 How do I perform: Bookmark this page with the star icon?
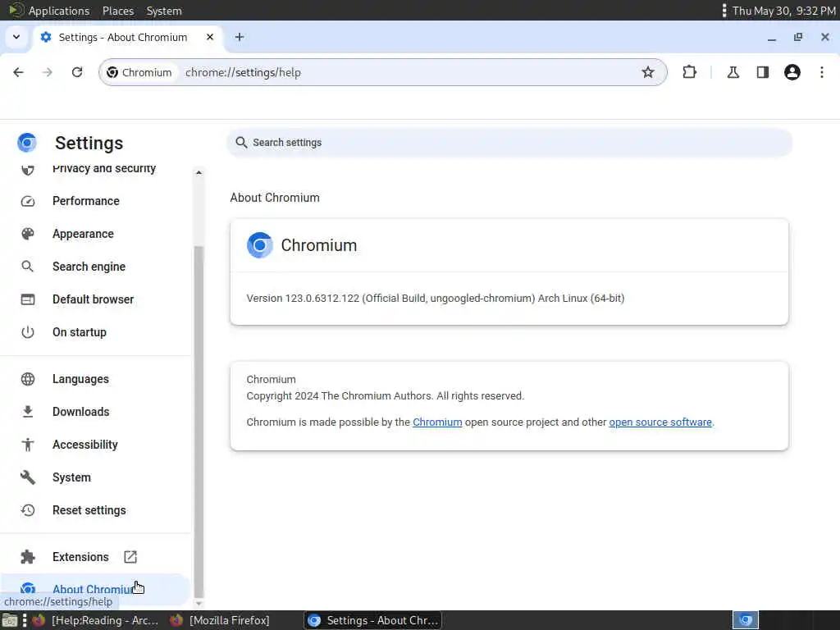(648, 72)
